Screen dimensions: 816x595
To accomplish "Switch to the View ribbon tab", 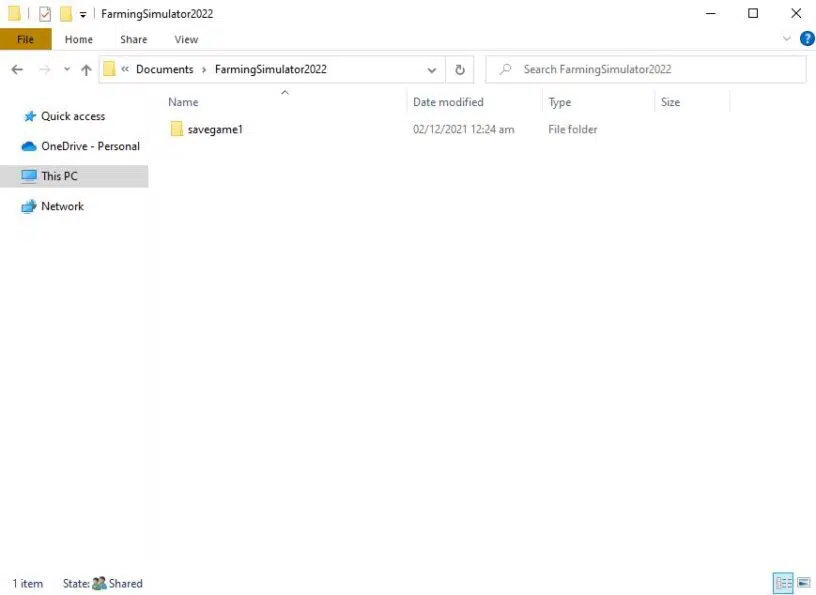I will (186, 40).
